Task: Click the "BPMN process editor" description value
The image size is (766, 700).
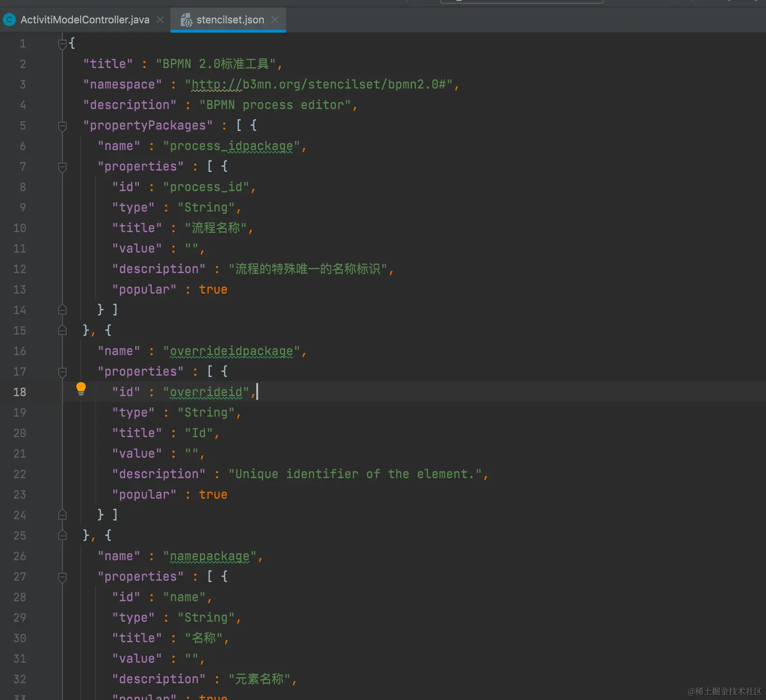Action: [275, 105]
